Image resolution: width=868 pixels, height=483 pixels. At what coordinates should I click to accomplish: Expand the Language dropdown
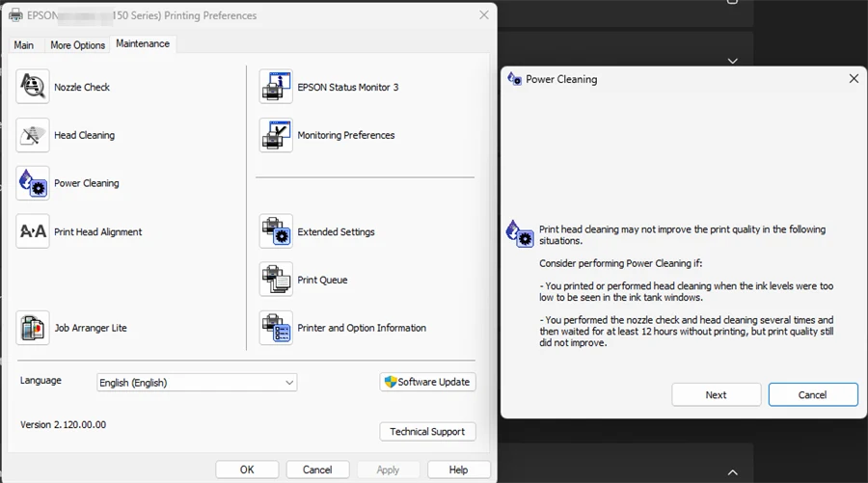click(197, 383)
